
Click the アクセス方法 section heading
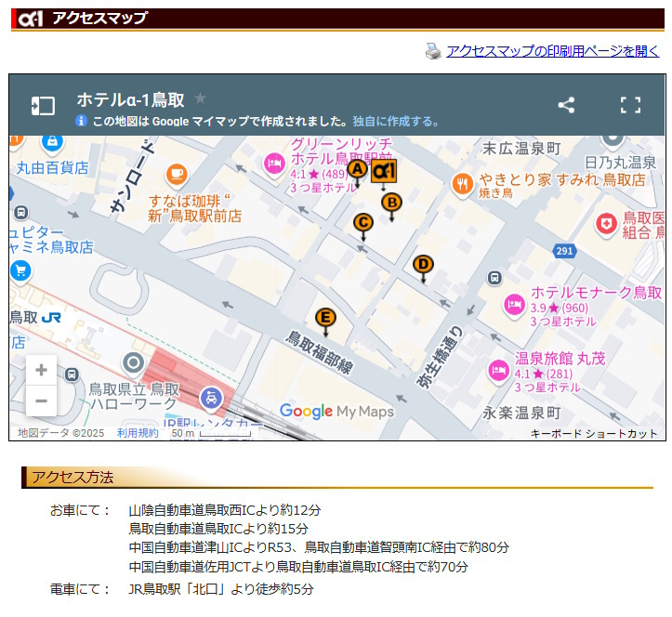(72, 478)
